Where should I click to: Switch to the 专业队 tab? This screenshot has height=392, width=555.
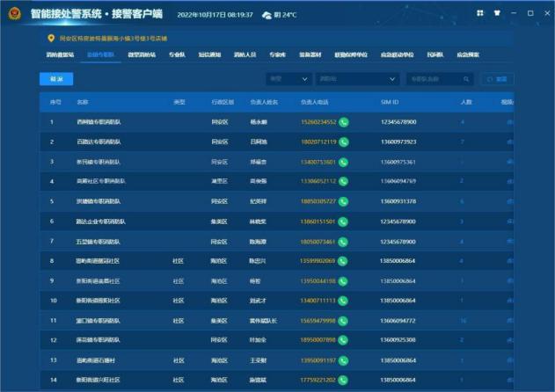[x=177, y=54]
